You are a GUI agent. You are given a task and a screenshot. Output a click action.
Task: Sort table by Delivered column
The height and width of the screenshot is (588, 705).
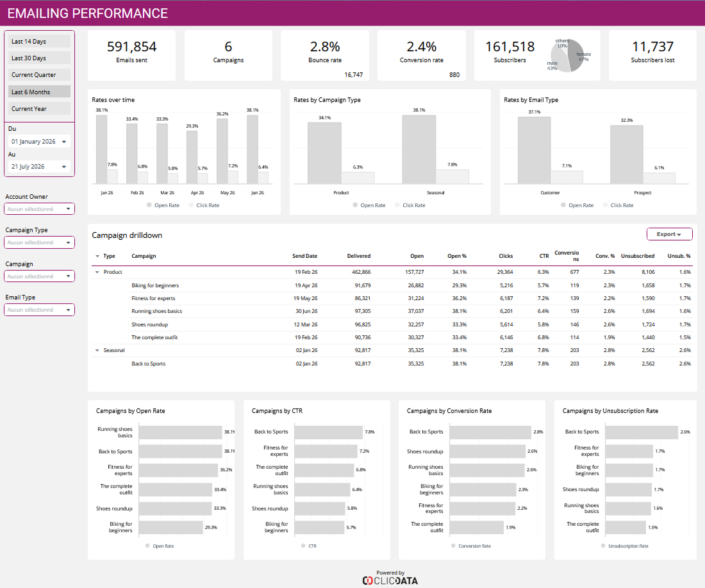click(x=359, y=256)
